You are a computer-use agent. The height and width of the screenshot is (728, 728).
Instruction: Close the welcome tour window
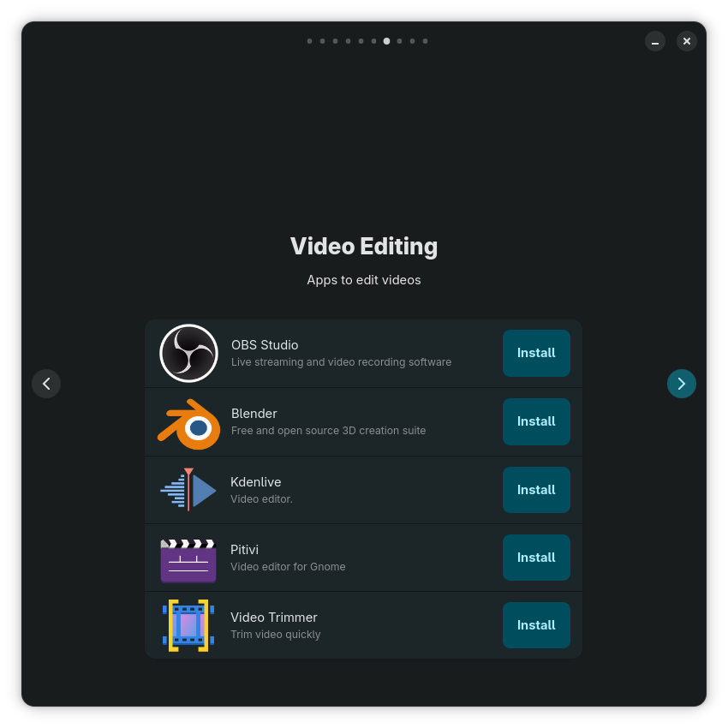687,41
